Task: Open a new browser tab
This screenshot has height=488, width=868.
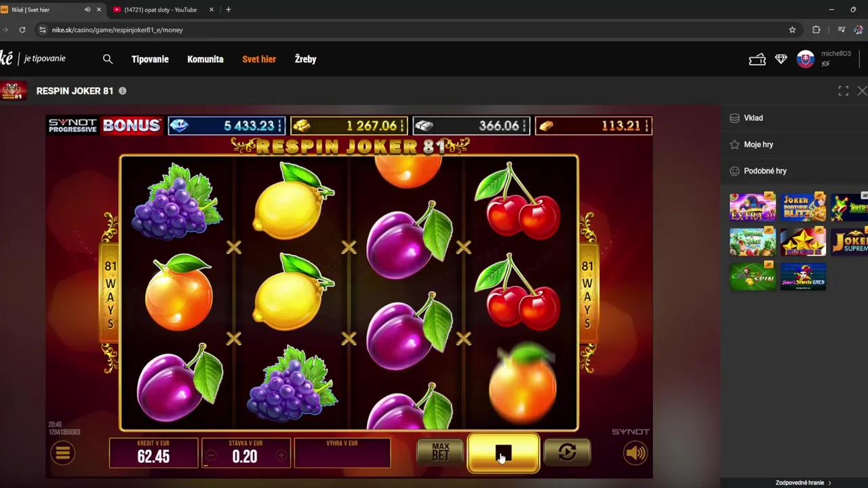Action: coord(228,9)
